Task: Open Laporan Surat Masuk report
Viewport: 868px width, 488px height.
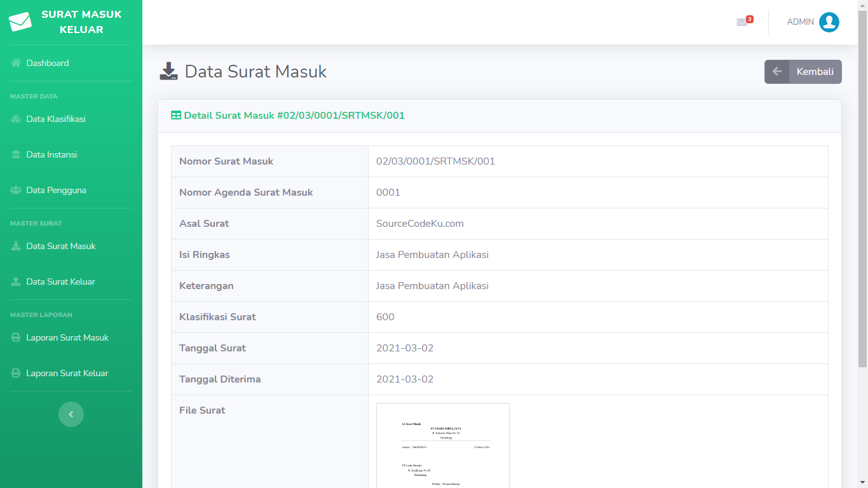Action: click(71, 337)
